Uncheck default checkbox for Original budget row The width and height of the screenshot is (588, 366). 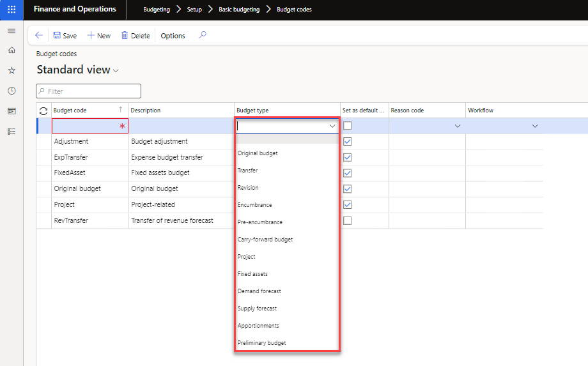pyautogui.click(x=348, y=189)
